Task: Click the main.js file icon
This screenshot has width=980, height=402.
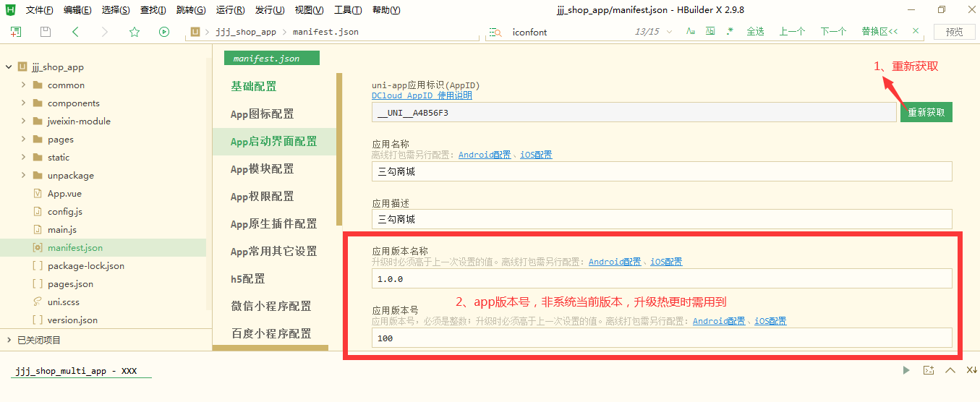Action: click(38, 229)
